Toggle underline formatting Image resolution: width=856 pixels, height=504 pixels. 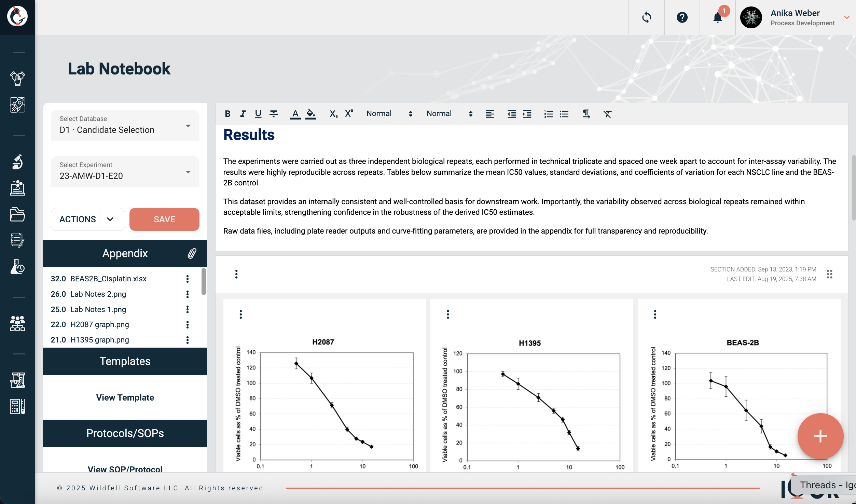(x=258, y=114)
